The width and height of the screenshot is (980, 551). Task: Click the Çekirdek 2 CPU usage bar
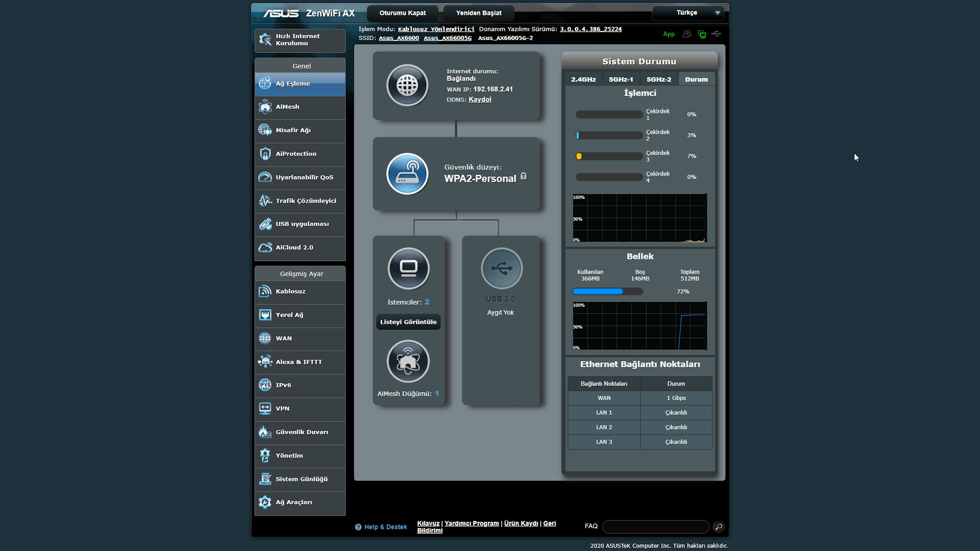(x=609, y=135)
